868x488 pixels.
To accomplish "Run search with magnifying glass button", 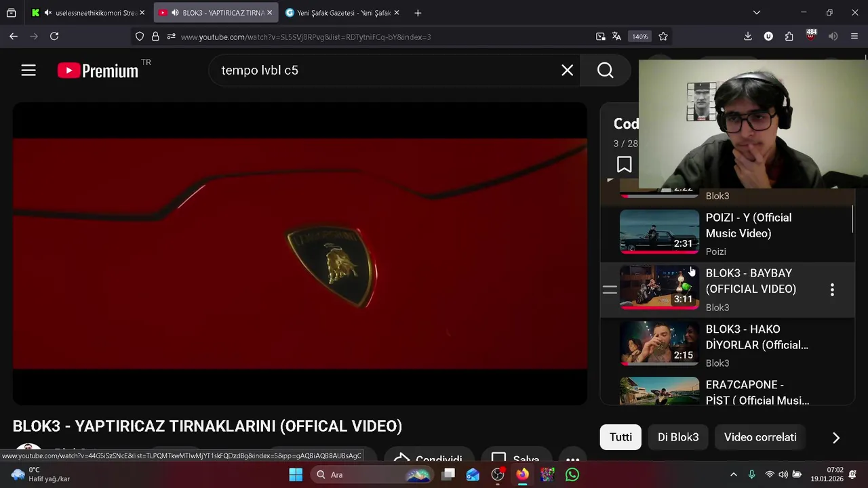I will (x=606, y=70).
